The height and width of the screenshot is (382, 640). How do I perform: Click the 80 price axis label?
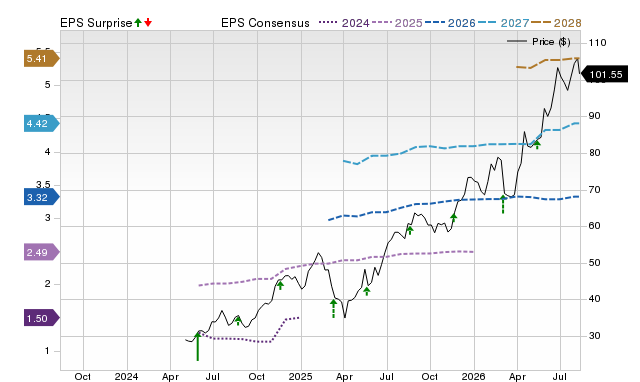(x=594, y=153)
